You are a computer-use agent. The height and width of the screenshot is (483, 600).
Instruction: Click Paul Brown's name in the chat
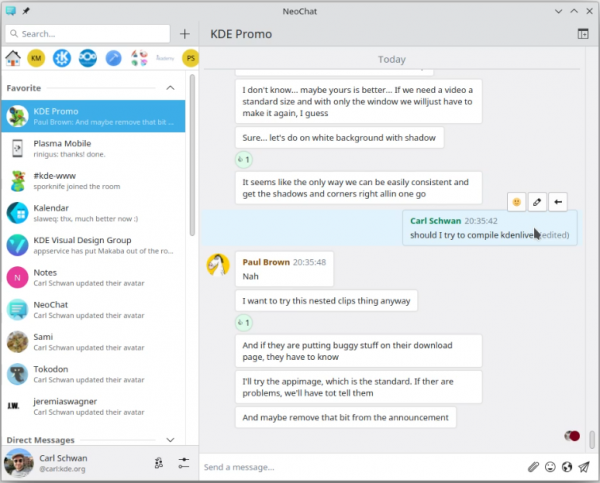pyautogui.click(x=265, y=262)
